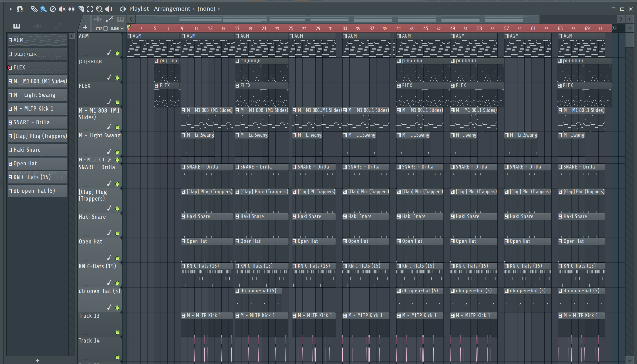Select AGM pattern in picker
The height and width of the screenshot is (364, 637).
pos(38,40)
